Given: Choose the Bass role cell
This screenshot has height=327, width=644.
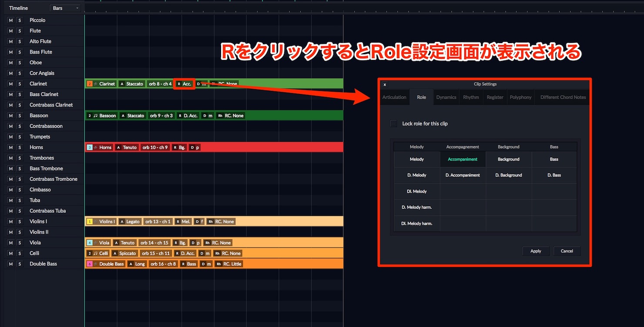Looking at the screenshot, I should click(554, 160).
